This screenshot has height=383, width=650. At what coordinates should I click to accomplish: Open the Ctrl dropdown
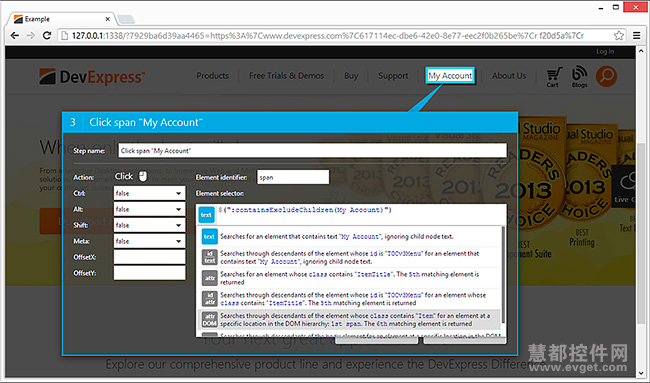[x=150, y=193]
